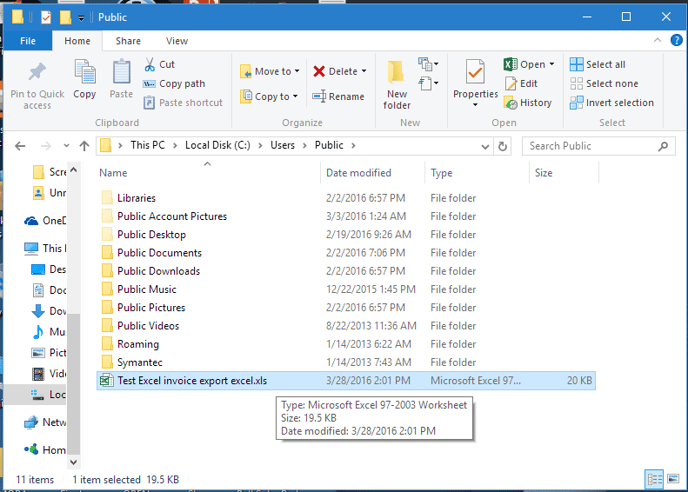Click the Rename icon in Organize group

(319, 97)
